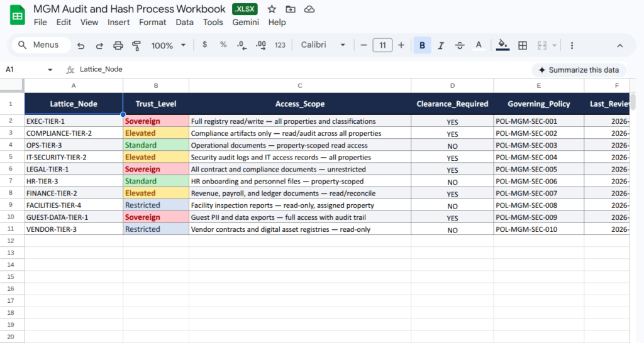Open the fill color picker
The width and height of the screenshot is (644, 343).
click(x=502, y=45)
